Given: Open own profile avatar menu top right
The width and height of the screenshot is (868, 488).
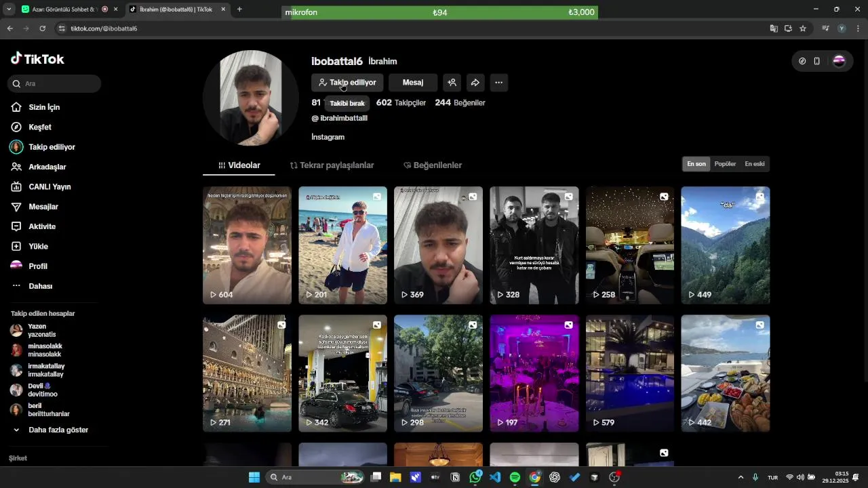Looking at the screenshot, I should click(839, 61).
